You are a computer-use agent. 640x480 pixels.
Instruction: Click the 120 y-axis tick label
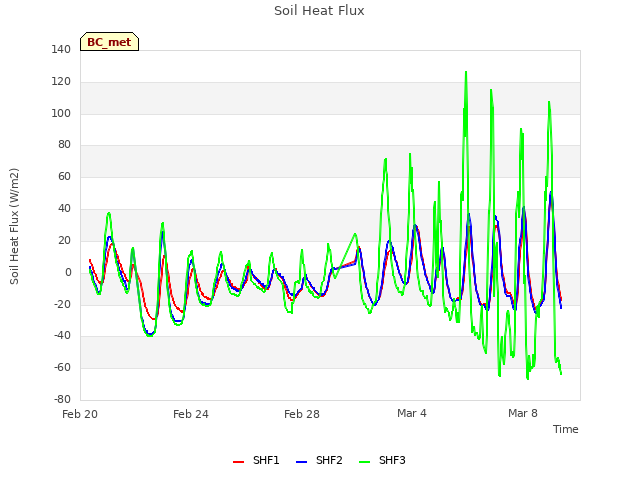coord(61,82)
